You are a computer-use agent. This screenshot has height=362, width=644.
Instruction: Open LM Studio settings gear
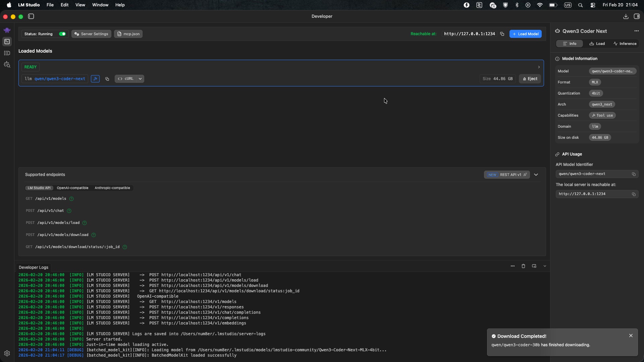(7, 353)
